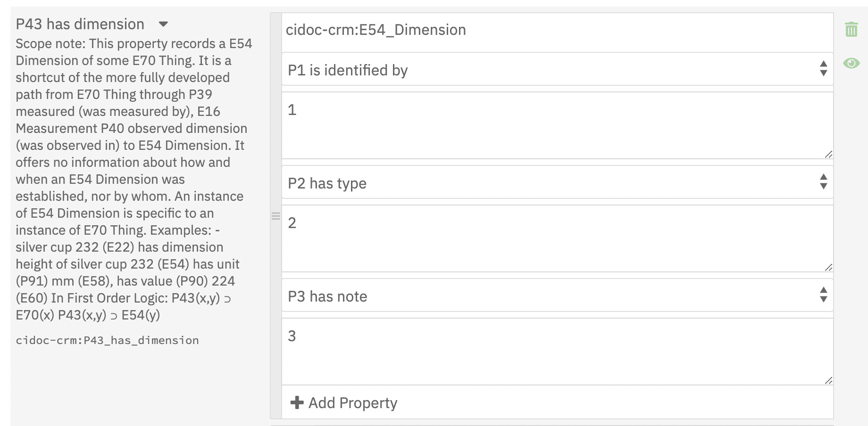Click the stepper arrows on P2 has type
The image size is (868, 426).
click(x=823, y=181)
